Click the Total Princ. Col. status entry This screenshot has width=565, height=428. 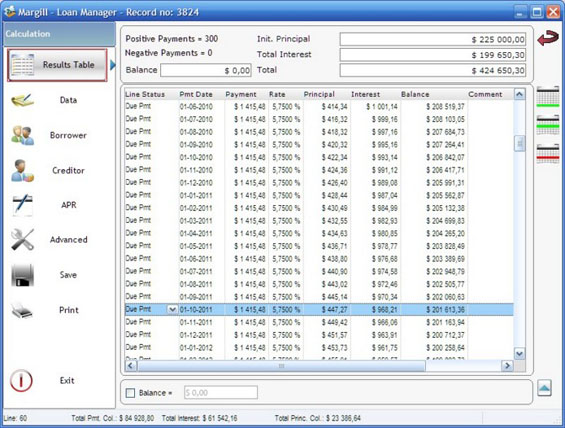coord(317,418)
